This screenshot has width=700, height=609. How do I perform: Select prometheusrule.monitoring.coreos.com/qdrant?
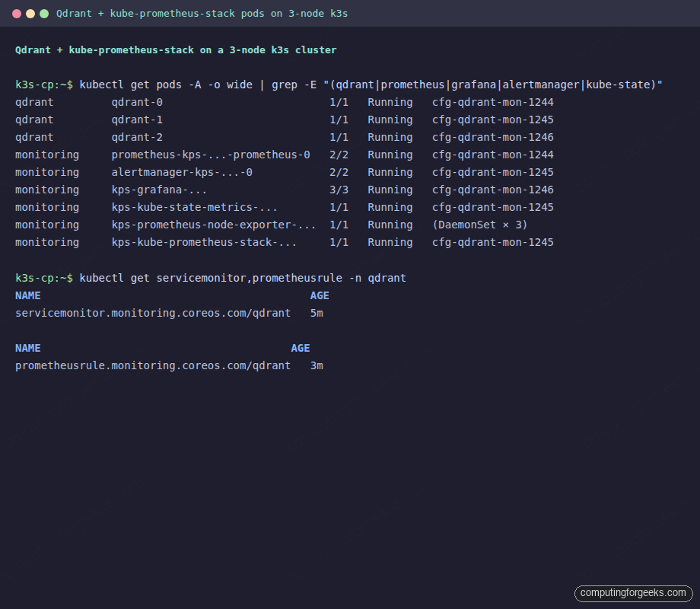153,365
